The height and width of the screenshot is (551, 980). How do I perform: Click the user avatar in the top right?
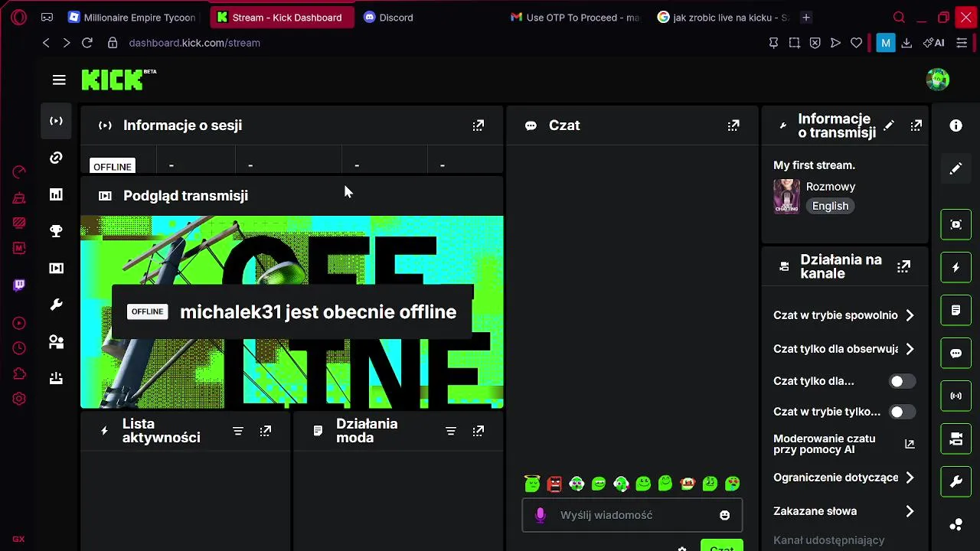[x=938, y=79]
